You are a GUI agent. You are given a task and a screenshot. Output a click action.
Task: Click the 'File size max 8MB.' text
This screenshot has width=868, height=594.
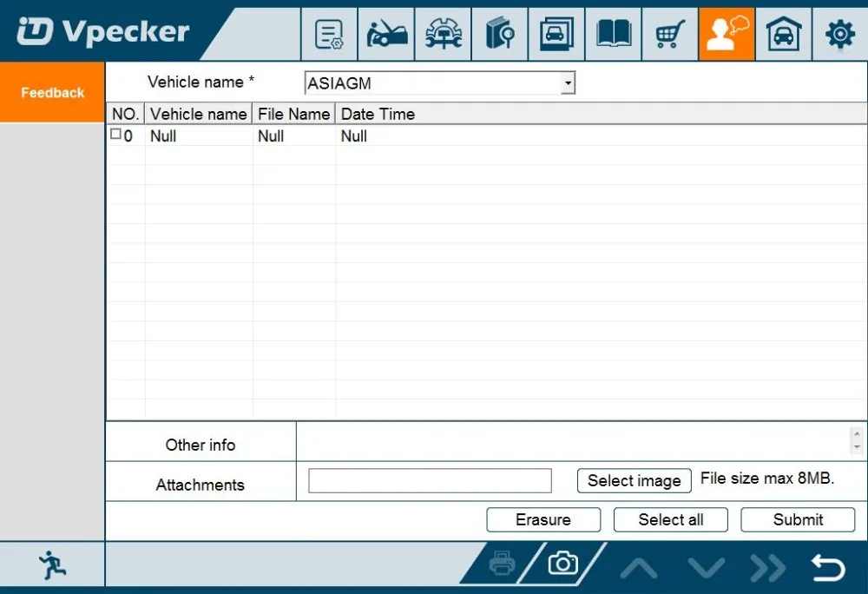coord(767,478)
